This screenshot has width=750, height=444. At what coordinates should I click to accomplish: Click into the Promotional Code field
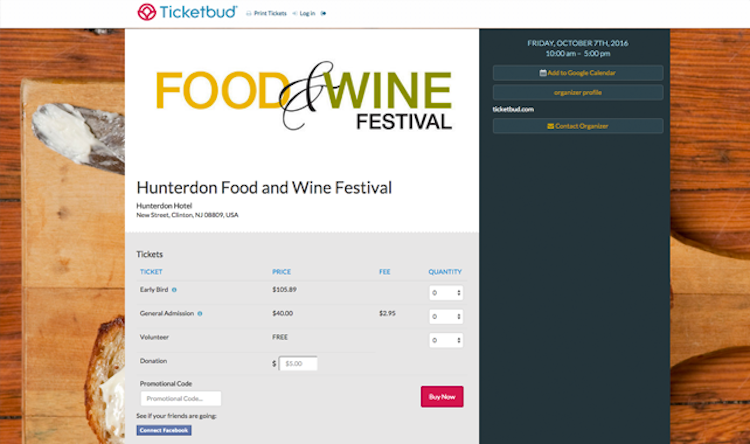click(x=181, y=399)
